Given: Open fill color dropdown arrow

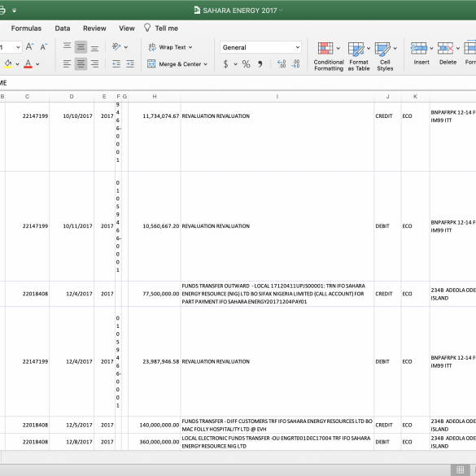Looking at the screenshot, I should coord(17,64).
